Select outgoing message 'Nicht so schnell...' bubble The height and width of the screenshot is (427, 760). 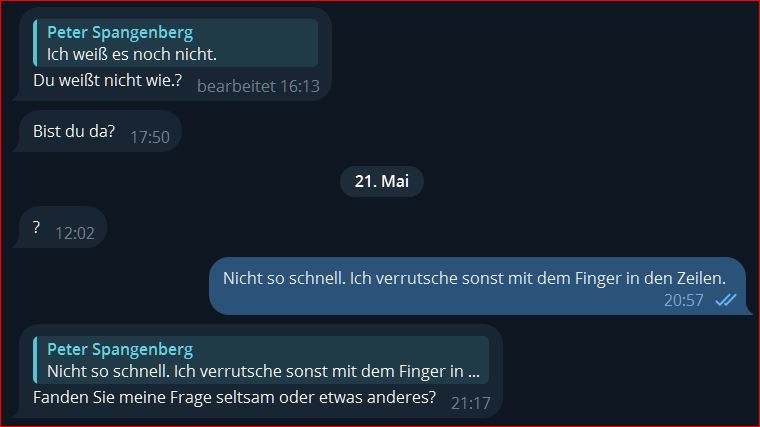[x=478, y=286]
